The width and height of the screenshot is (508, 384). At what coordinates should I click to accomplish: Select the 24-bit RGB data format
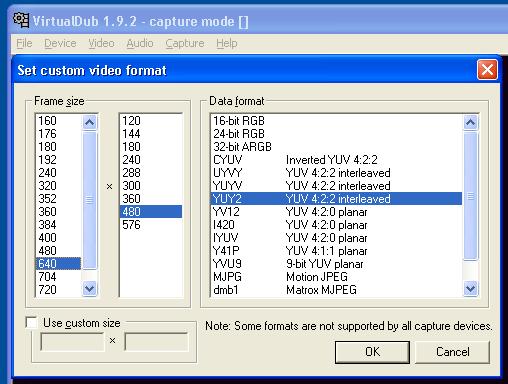point(337,134)
